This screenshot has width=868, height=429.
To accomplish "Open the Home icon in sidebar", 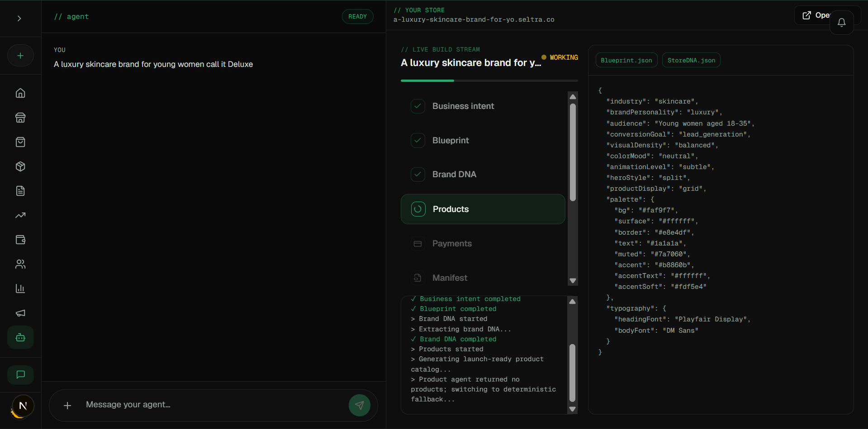I will click(x=20, y=93).
